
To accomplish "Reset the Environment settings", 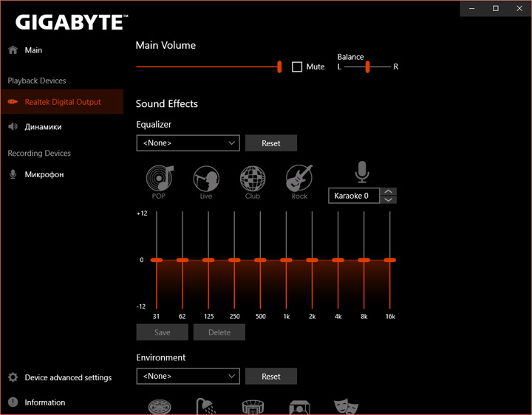I will coord(271,376).
